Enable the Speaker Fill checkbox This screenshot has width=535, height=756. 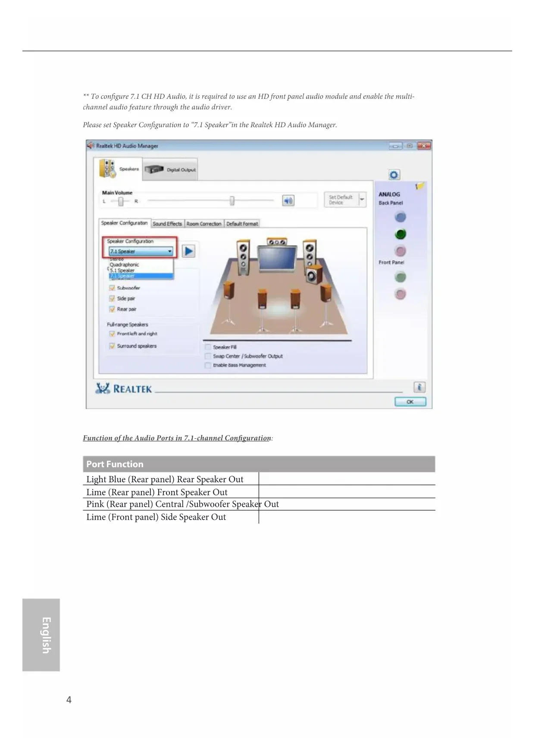[x=208, y=347]
